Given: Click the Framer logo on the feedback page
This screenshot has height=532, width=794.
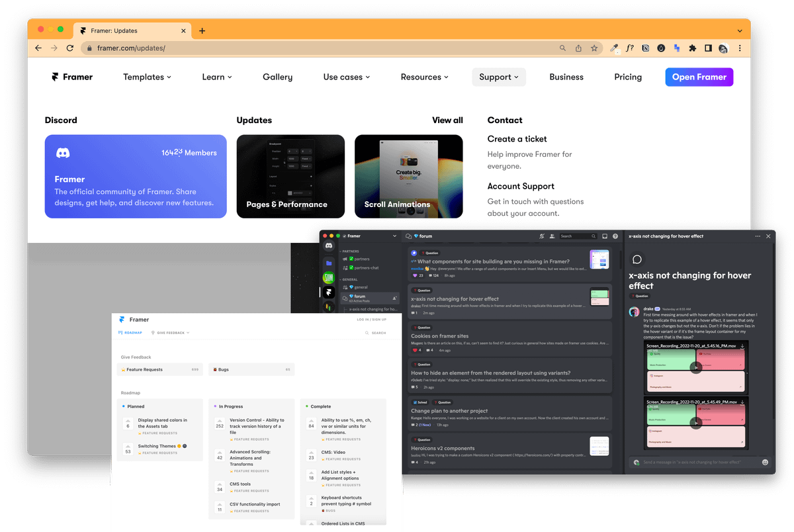Looking at the screenshot, I should click(122, 320).
